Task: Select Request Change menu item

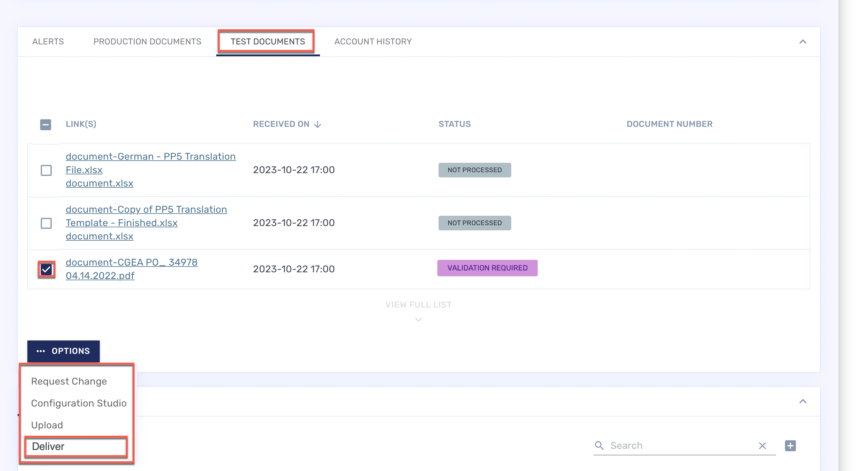Action: (69, 381)
